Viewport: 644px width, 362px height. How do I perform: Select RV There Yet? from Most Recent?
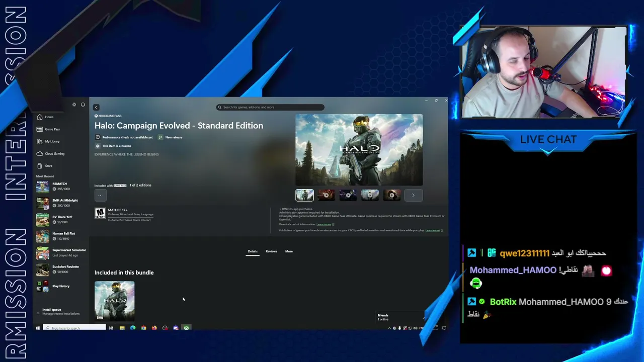pyautogui.click(x=60, y=219)
